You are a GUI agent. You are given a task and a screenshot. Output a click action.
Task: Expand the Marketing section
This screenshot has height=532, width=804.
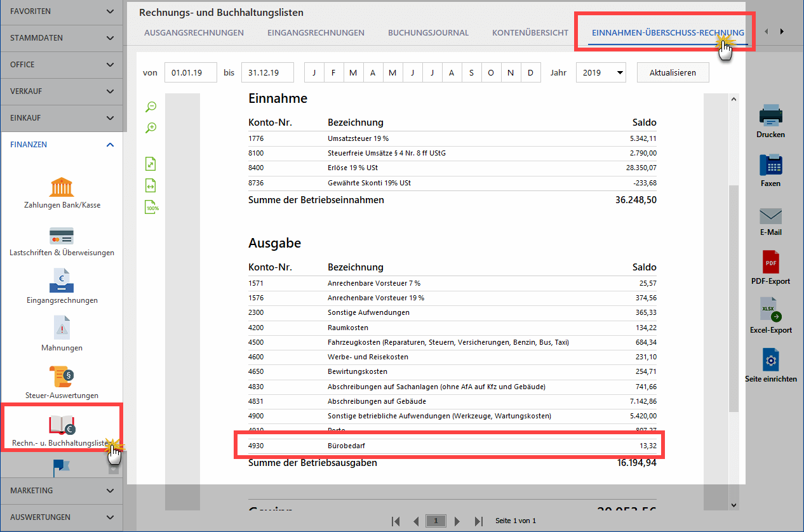[62, 491]
